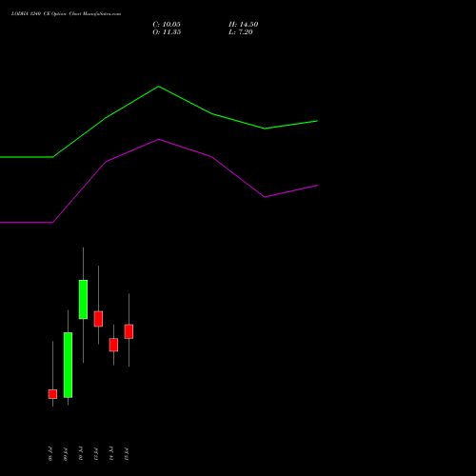This screenshot has width=476, height=476.
Task: Select the tall green candle for 09 Jul
Action: (x=68, y=365)
